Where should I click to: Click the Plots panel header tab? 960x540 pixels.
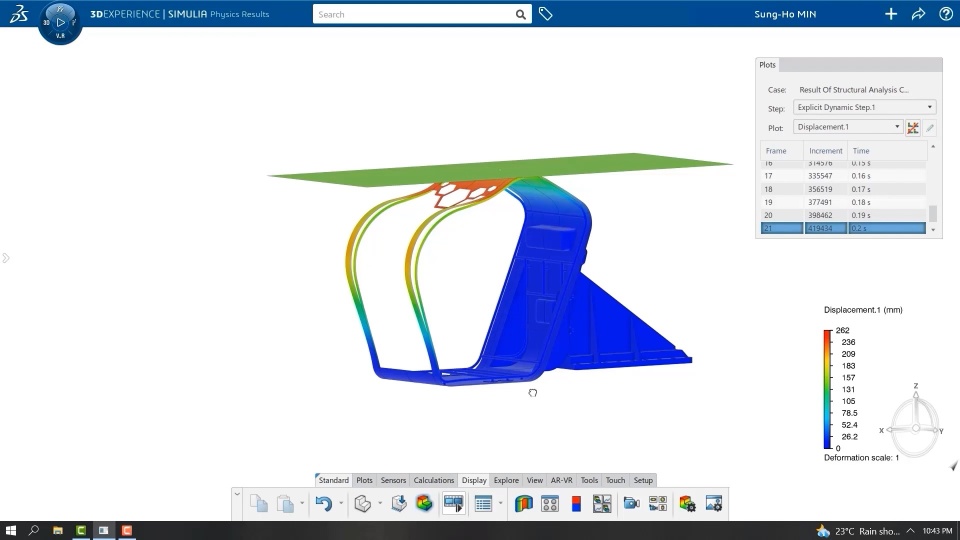coord(768,64)
